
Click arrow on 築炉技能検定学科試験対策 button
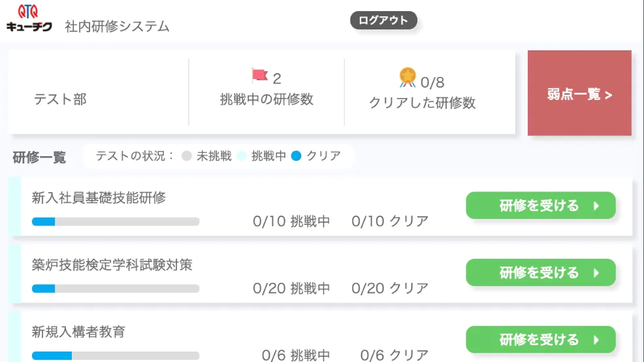[596, 272]
